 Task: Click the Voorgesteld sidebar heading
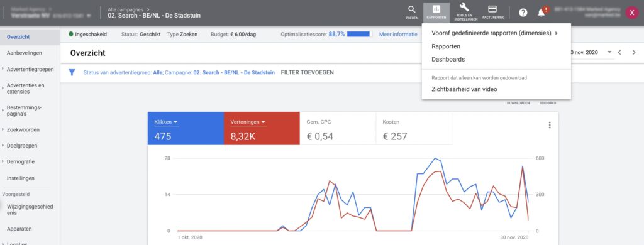coord(16,194)
